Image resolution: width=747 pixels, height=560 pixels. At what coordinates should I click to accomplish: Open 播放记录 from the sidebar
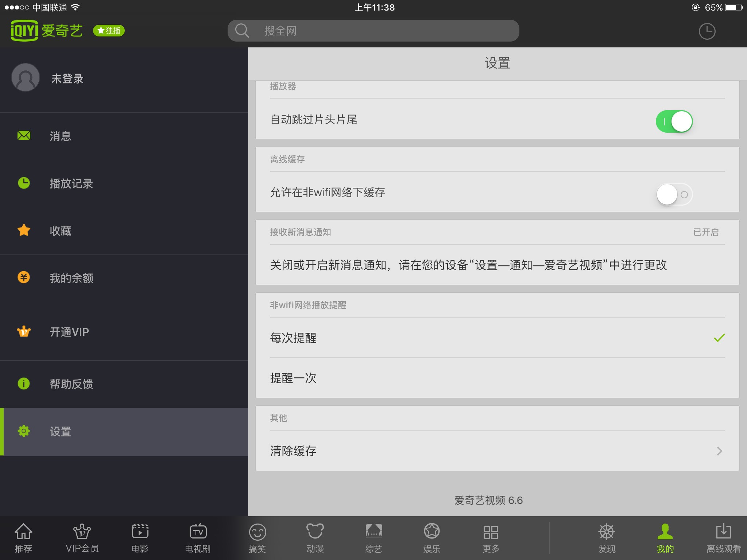tap(71, 184)
